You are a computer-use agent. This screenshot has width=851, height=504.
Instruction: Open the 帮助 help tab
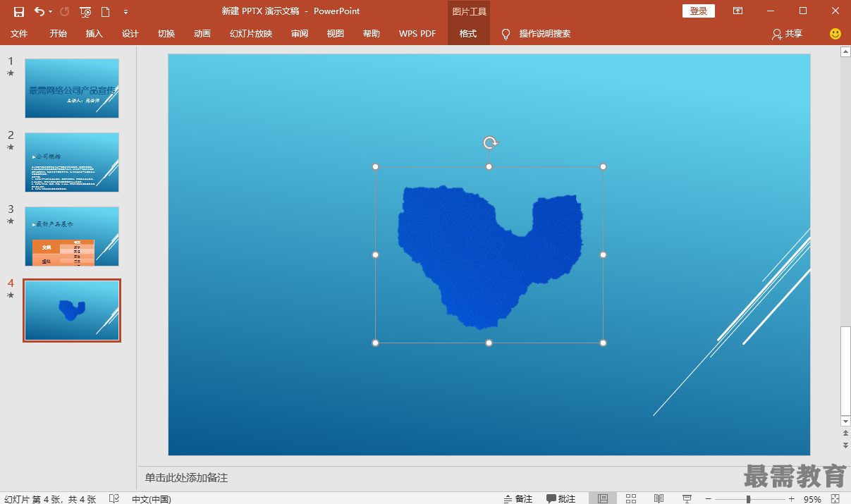tap(372, 34)
